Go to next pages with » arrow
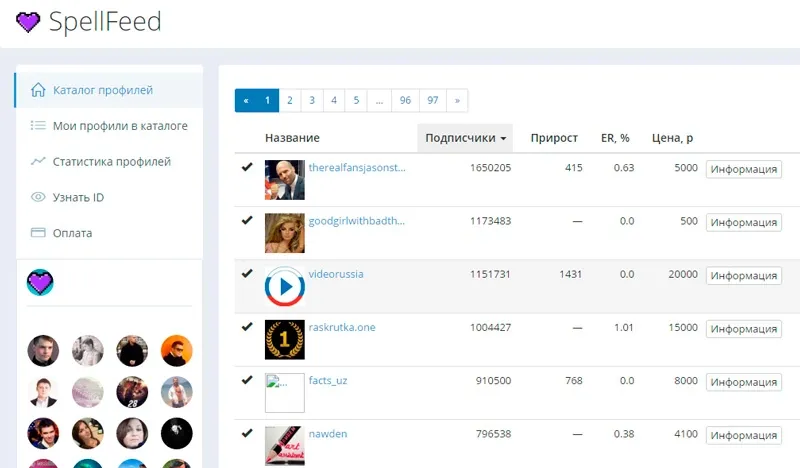The image size is (800, 468). pos(457,101)
